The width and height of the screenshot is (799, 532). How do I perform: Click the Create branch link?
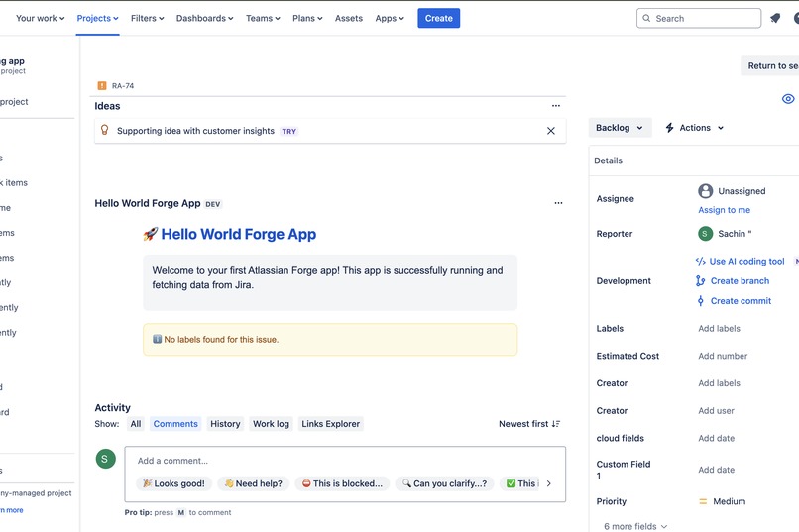pos(740,281)
